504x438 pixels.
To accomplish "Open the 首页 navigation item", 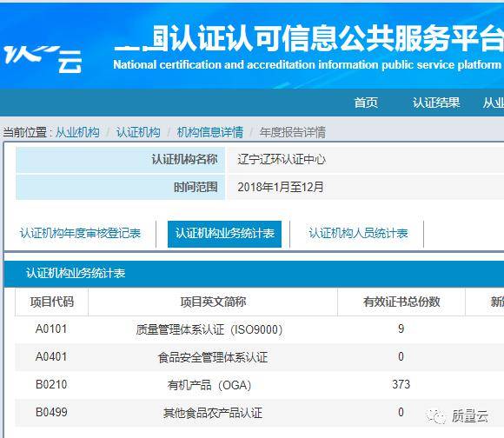I will coord(366,103).
